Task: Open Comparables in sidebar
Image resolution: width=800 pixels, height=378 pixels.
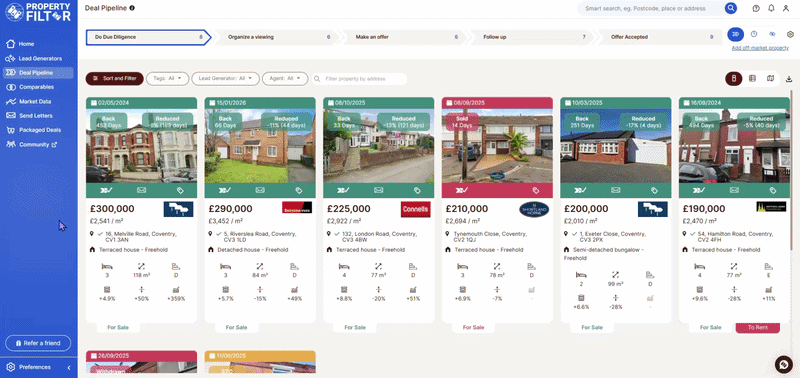Action: pos(38,87)
